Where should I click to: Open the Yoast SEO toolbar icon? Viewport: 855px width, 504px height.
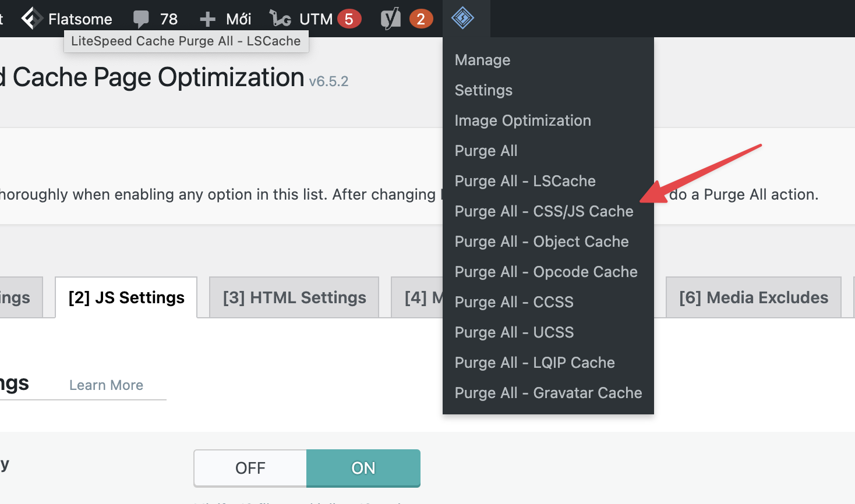coord(391,19)
